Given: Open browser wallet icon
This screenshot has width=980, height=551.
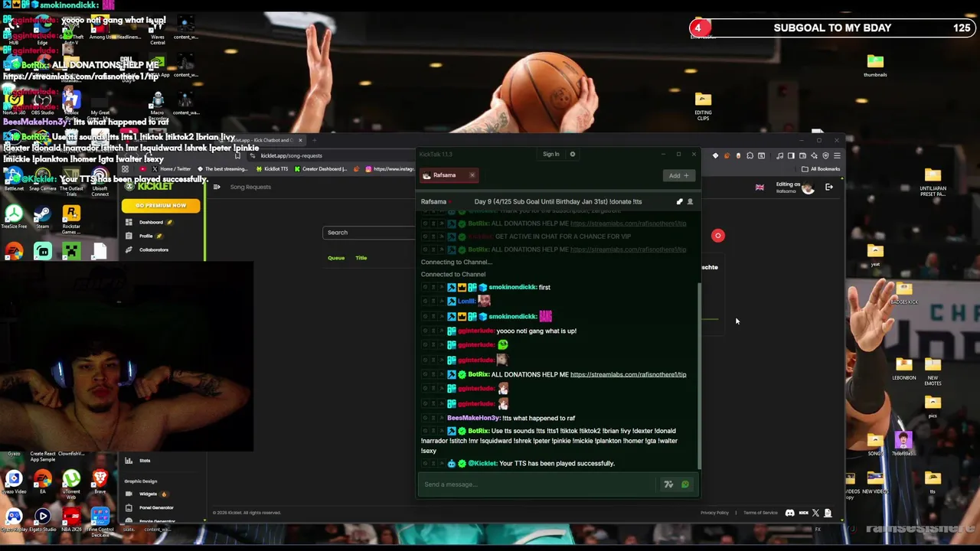Looking at the screenshot, I should pos(802,155).
